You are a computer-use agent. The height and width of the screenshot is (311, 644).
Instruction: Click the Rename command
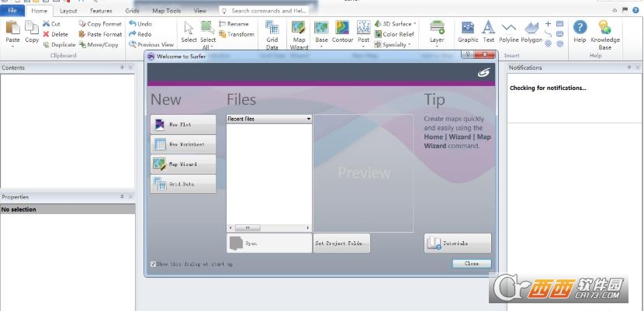tap(234, 24)
